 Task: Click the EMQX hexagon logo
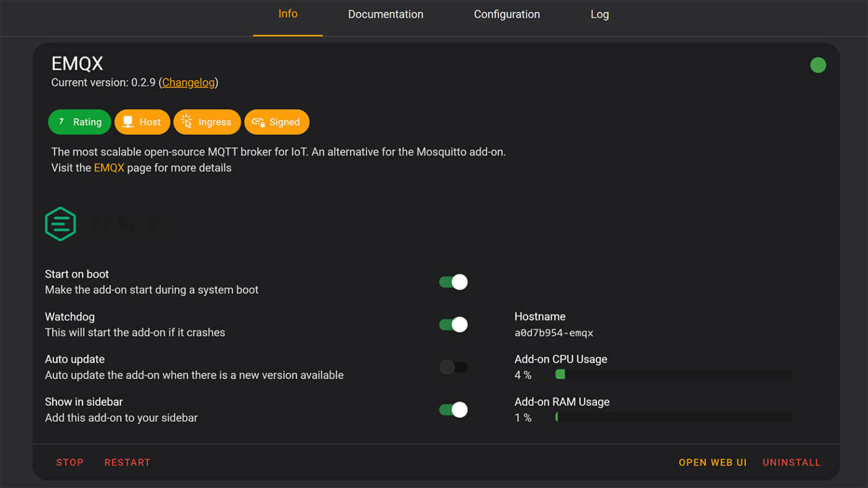pos(60,224)
